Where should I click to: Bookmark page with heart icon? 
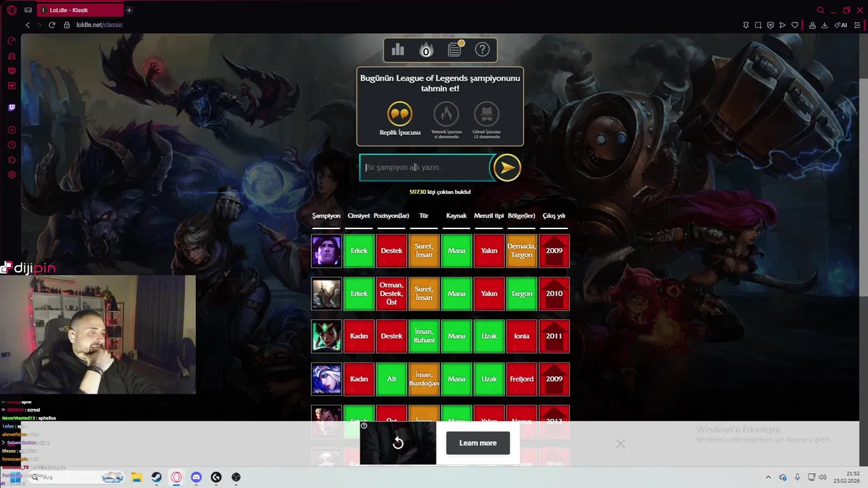[795, 25]
